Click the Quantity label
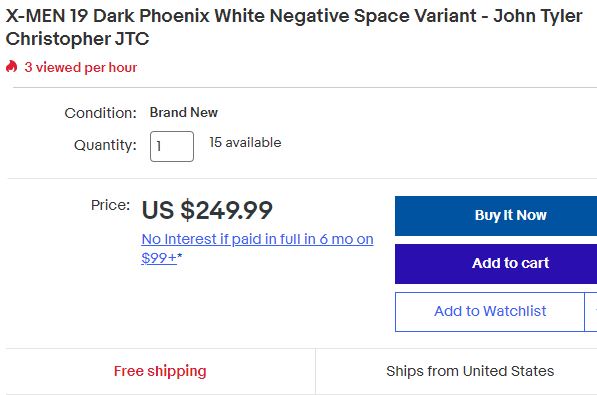The width and height of the screenshot is (597, 395). click(x=105, y=145)
